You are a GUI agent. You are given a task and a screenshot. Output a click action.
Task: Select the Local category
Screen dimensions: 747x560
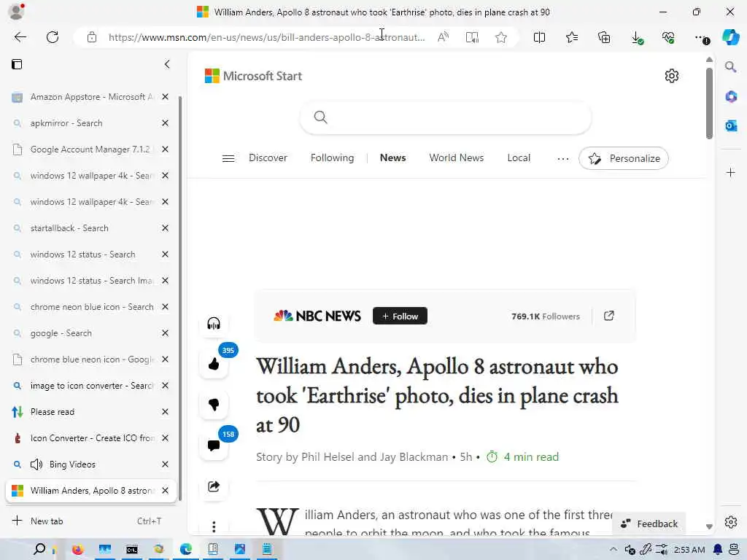[x=519, y=157]
